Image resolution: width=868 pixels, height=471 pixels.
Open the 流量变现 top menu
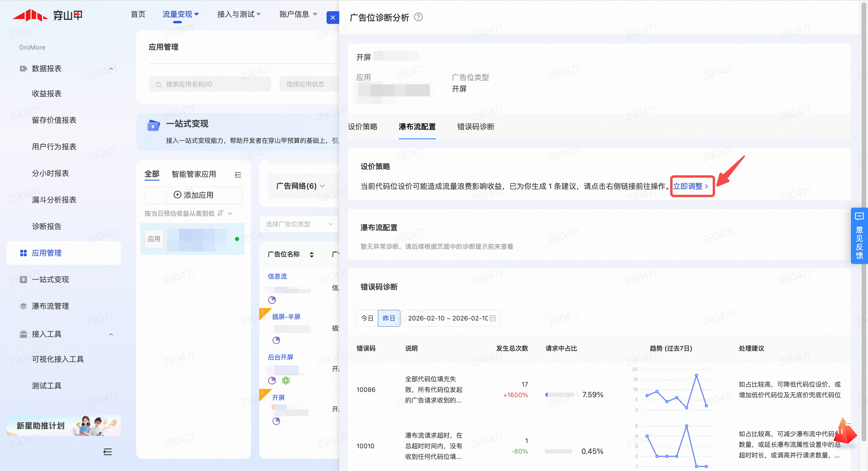pyautogui.click(x=180, y=14)
